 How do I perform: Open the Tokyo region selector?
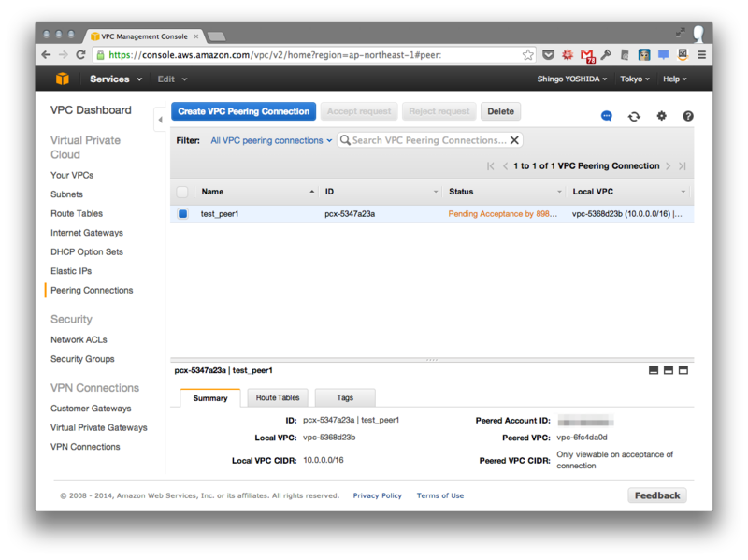(635, 79)
